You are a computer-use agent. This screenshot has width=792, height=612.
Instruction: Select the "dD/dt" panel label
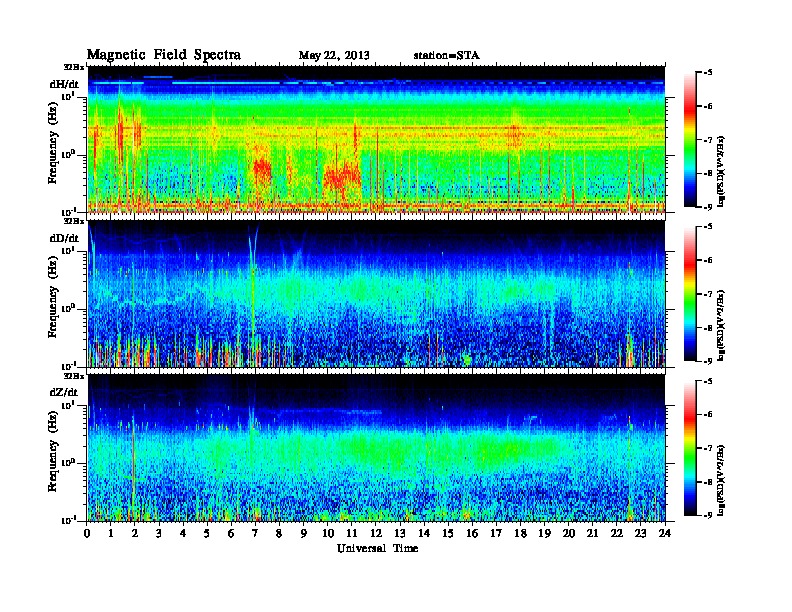pyautogui.click(x=64, y=238)
